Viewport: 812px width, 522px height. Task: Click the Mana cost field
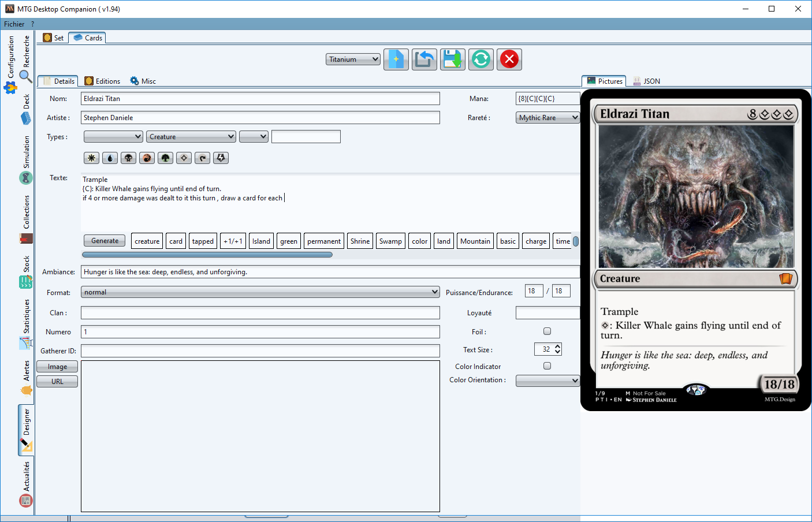547,99
